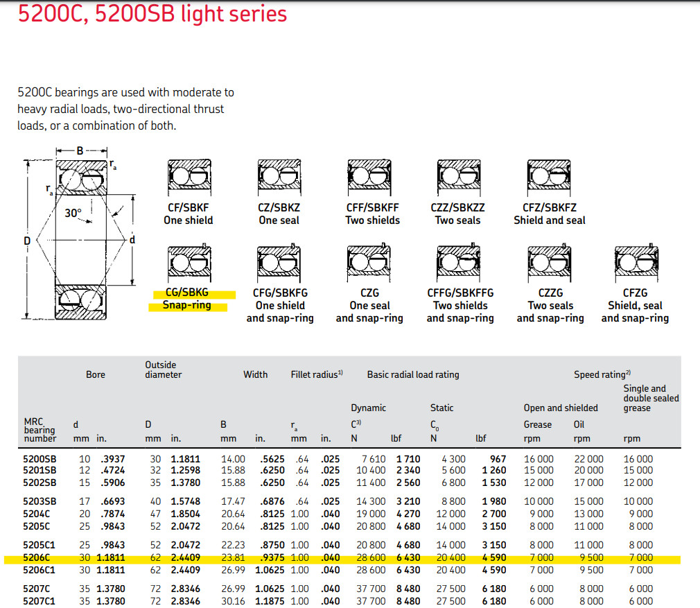Click the CZZG two seals snap-ring diagram
The width and height of the screenshot is (700, 608).
pyautogui.click(x=550, y=263)
